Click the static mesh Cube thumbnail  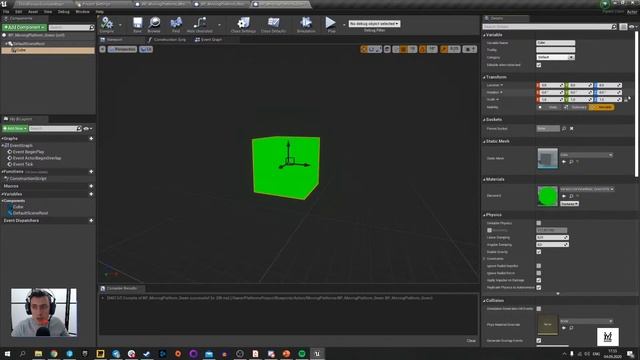(x=547, y=158)
